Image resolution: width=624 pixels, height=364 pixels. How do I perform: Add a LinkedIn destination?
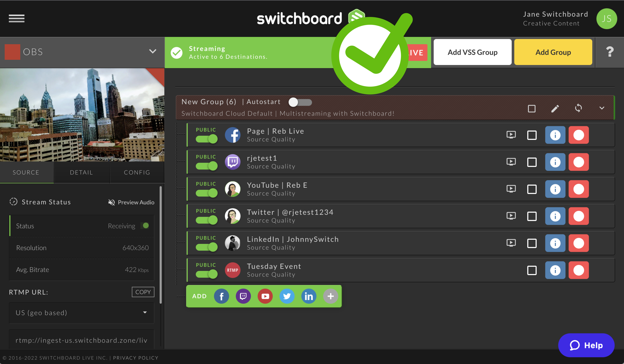[309, 296]
